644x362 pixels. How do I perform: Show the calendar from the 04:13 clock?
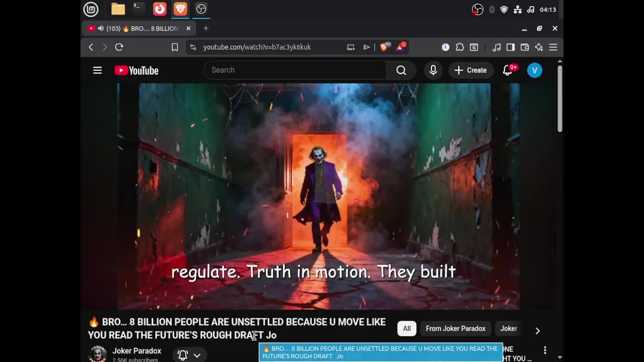[547, 10]
